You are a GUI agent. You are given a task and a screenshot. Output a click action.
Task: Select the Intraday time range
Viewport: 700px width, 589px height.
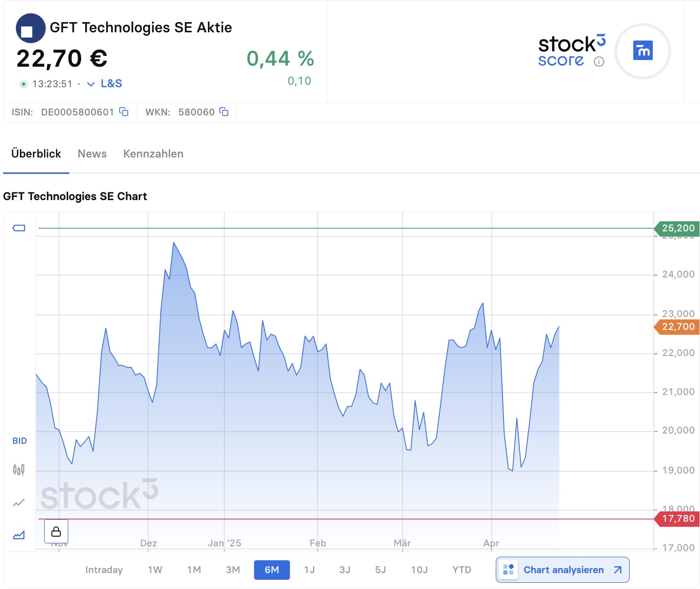[104, 570]
